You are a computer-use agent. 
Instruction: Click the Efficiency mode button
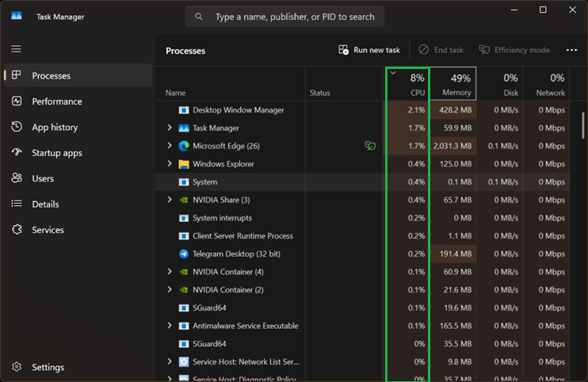tap(514, 50)
